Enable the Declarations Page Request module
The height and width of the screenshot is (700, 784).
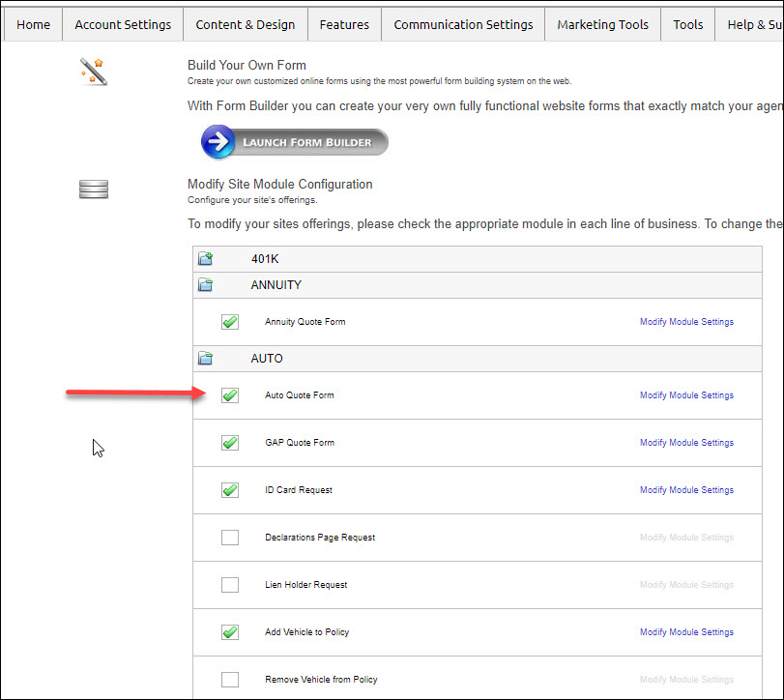tap(229, 537)
